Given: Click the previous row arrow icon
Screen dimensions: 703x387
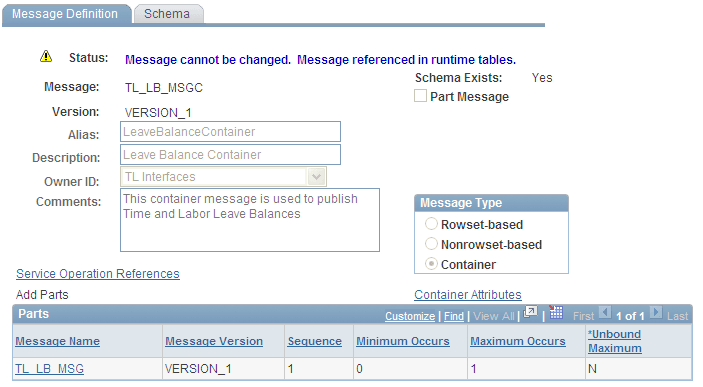Looking at the screenshot, I should pyautogui.click(x=605, y=312).
